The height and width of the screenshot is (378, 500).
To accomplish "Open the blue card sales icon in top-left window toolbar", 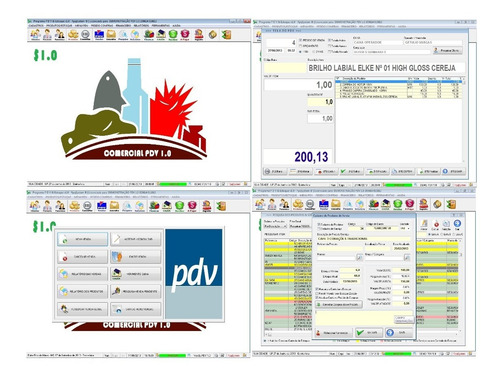I will [x=99, y=34].
